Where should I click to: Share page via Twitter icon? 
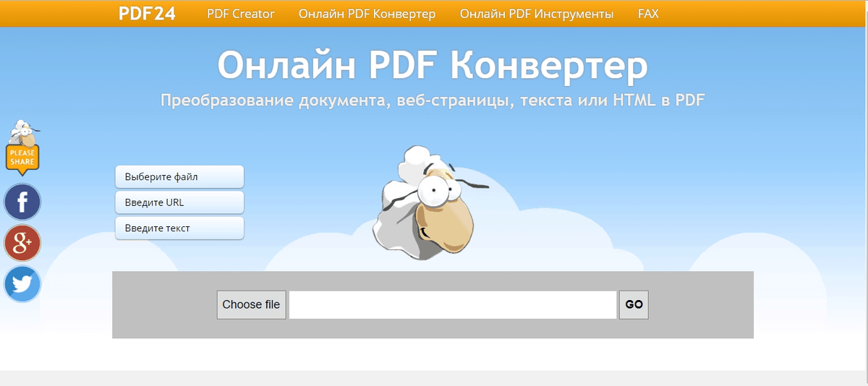[x=22, y=284]
